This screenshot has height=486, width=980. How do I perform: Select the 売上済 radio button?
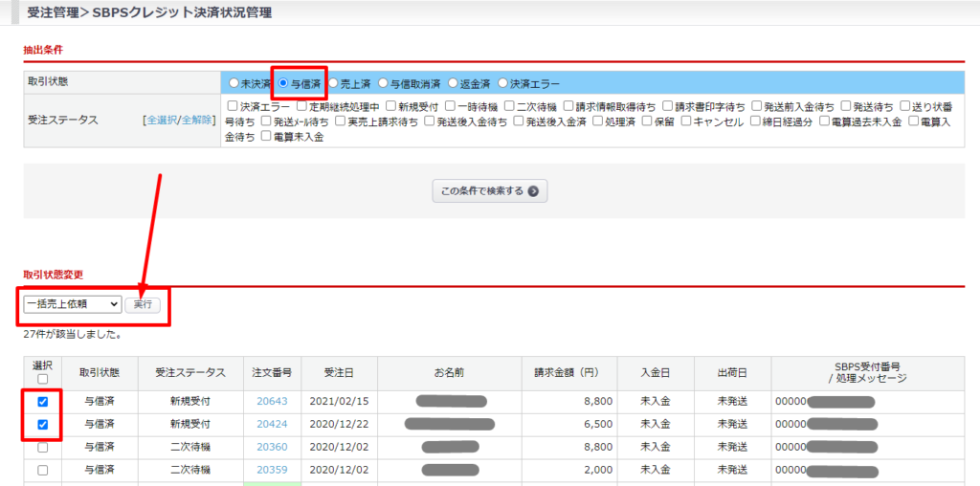tap(333, 83)
